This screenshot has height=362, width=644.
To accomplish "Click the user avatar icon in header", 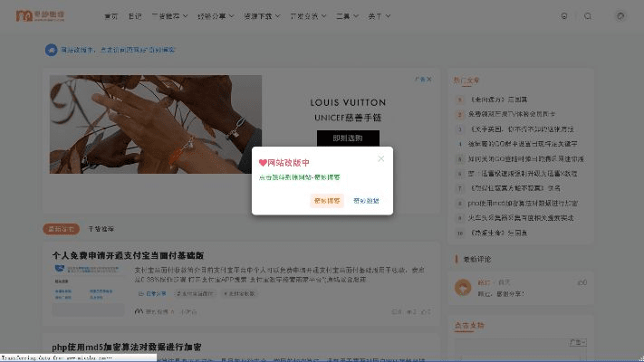I will [620, 16].
